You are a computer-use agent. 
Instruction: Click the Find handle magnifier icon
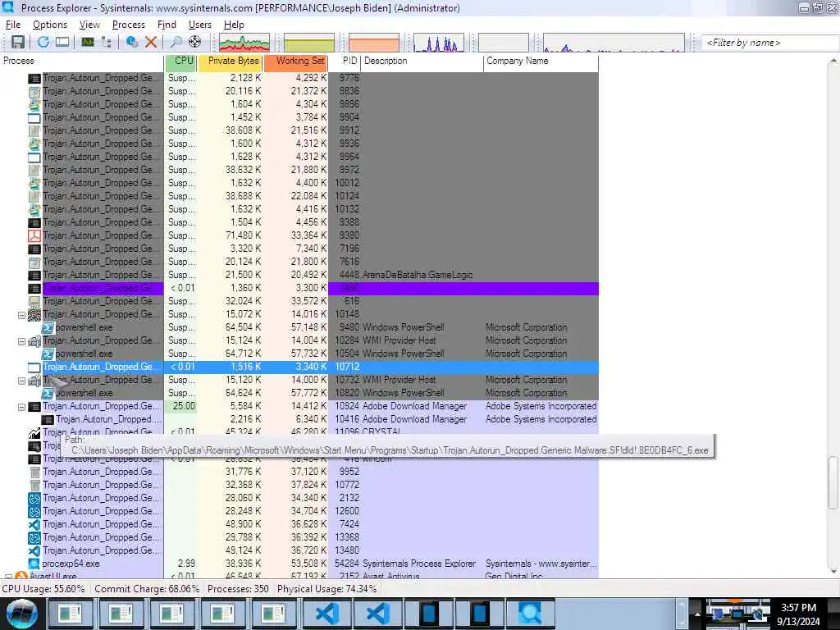[x=176, y=42]
